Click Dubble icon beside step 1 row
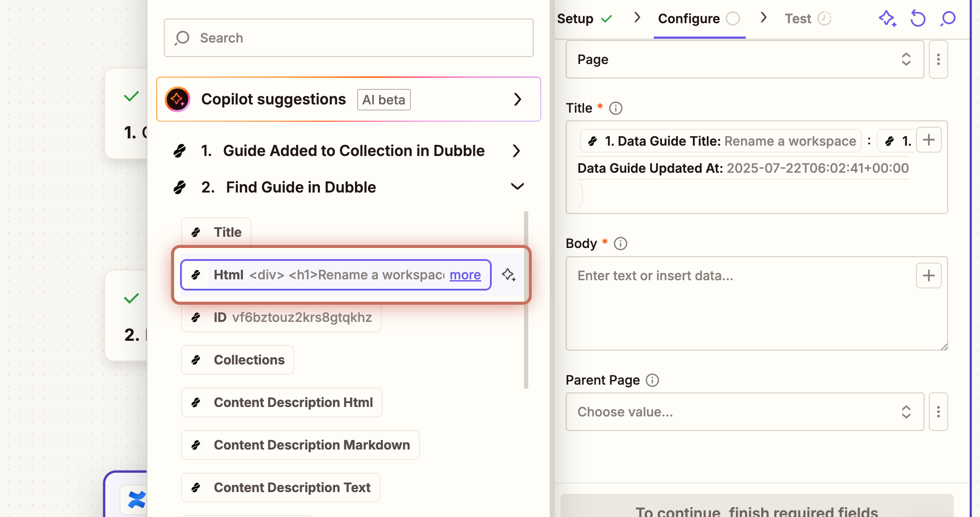Image resolution: width=980 pixels, height=517 pixels. coord(180,151)
